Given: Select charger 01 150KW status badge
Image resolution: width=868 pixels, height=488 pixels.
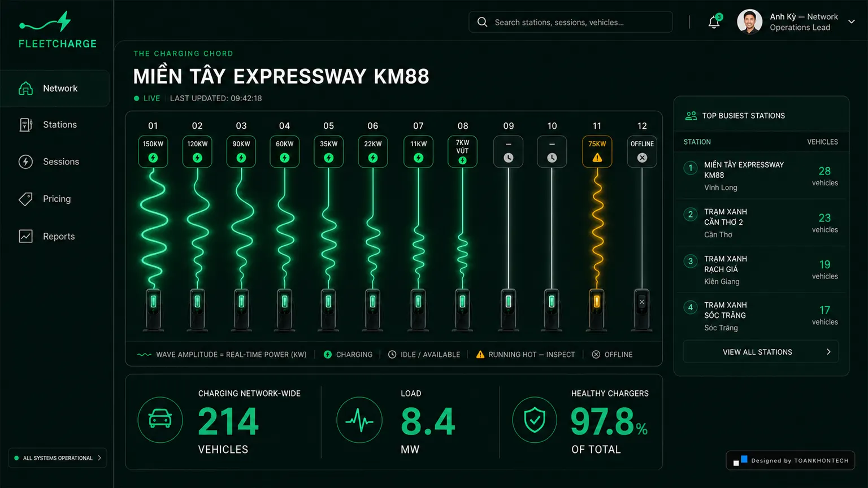Looking at the screenshot, I should 153,151.
